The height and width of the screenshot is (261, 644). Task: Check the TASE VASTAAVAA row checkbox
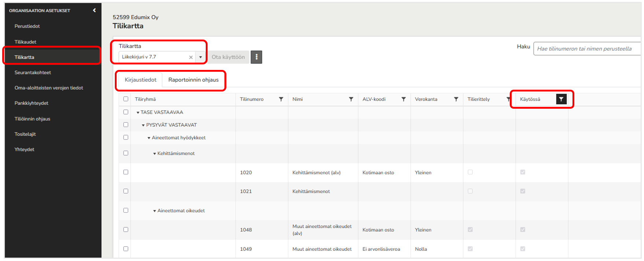[x=126, y=112]
